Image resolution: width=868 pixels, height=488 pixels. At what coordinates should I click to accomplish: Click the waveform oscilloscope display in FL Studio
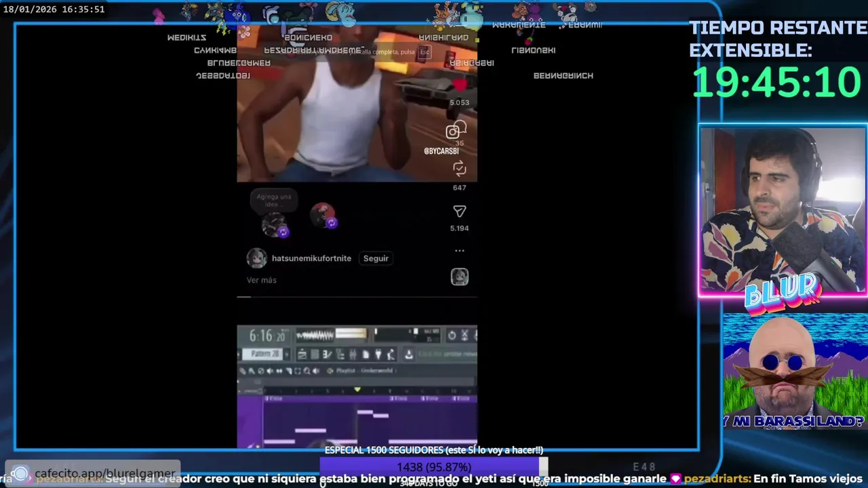click(x=315, y=335)
